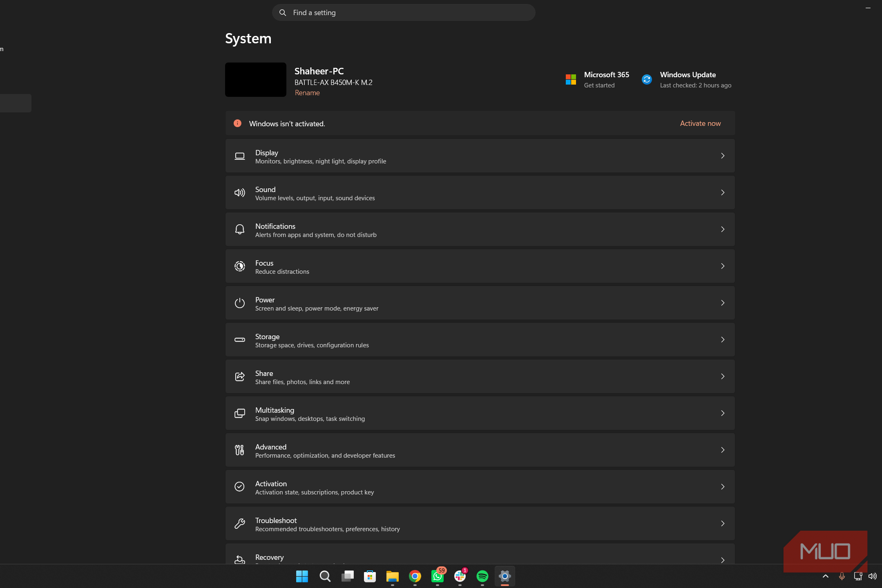Open the Multitasking settings page
This screenshot has height=588, width=882.
[x=480, y=413]
